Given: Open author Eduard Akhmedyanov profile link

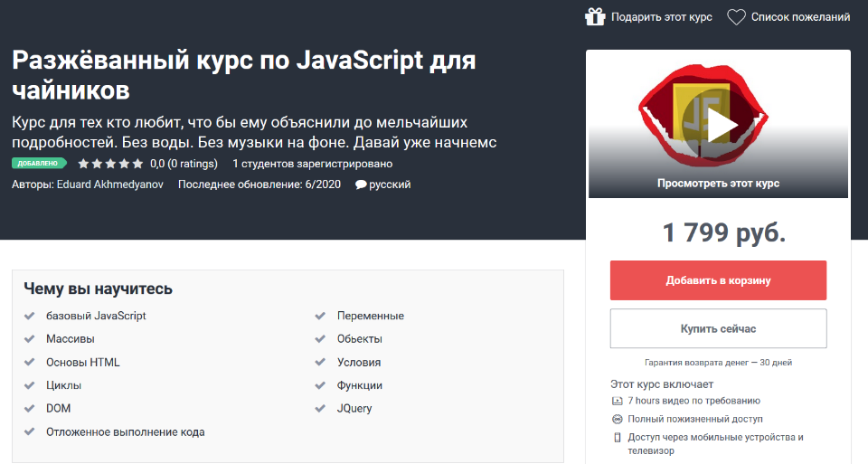Looking at the screenshot, I should tap(109, 185).
